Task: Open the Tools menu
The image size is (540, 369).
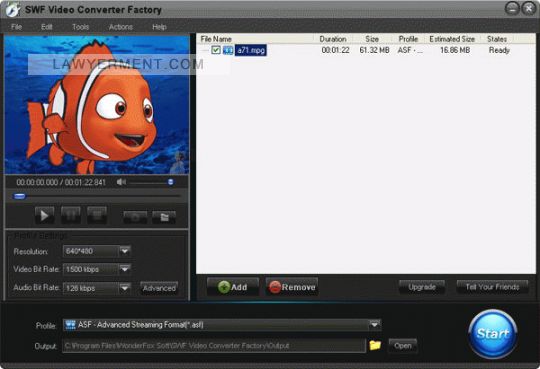Action: coord(80,27)
